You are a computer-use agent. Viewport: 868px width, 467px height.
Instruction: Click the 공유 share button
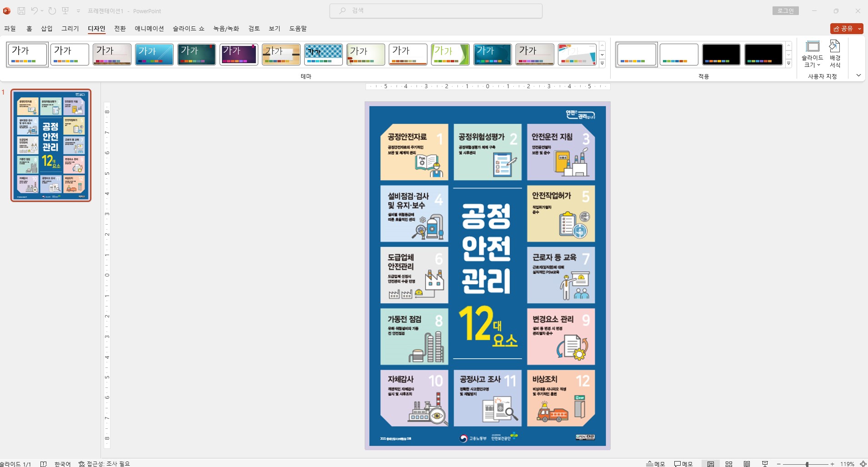tap(843, 28)
